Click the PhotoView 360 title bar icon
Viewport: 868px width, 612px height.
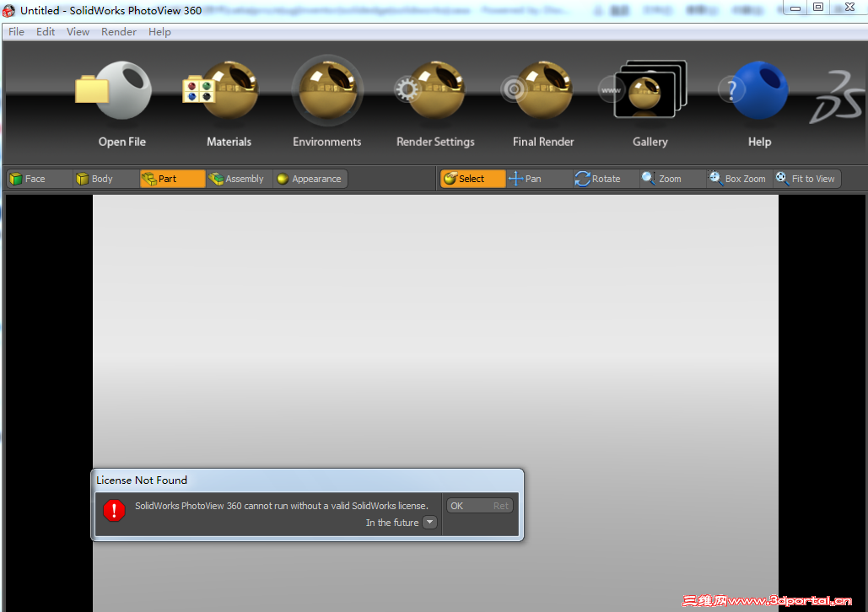(x=8, y=10)
